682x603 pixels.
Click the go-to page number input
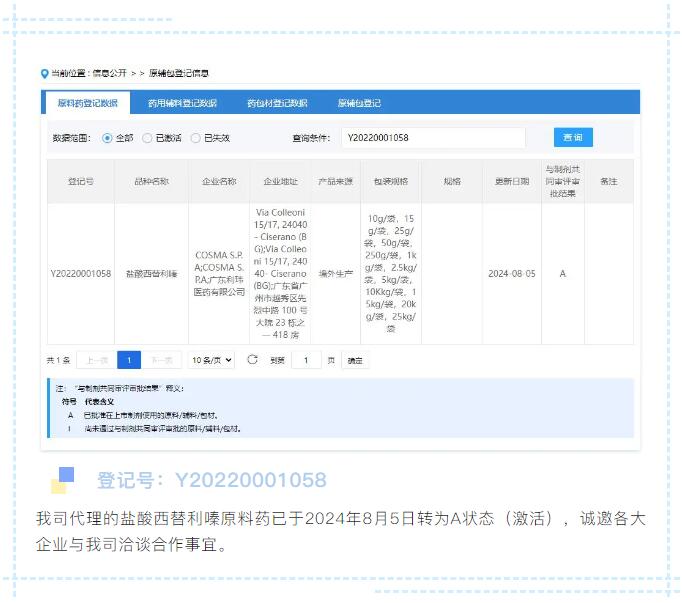306,360
